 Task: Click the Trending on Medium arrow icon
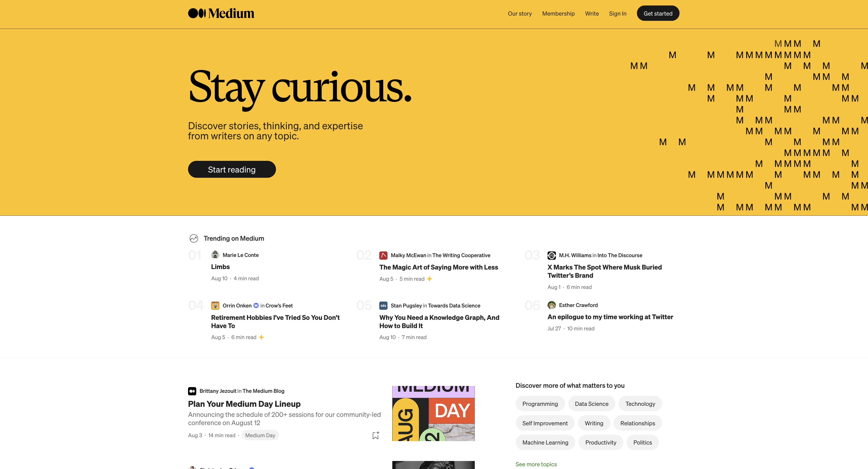(194, 238)
